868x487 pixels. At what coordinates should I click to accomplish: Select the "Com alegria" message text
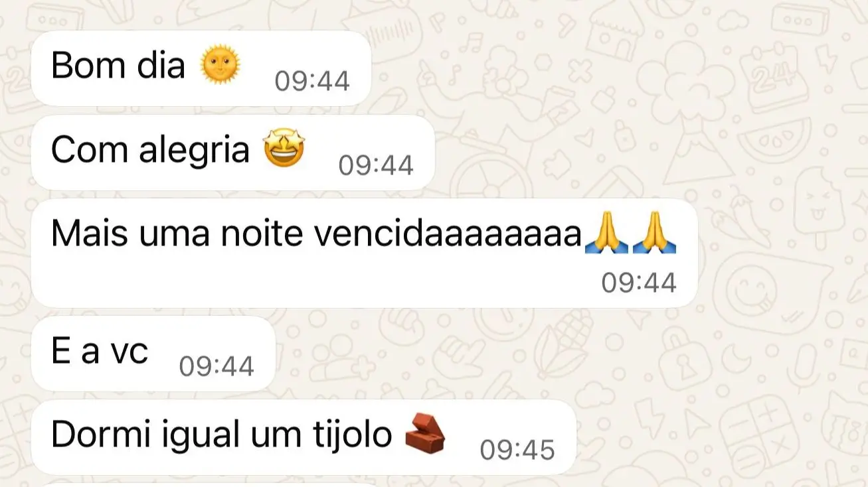coord(150,151)
